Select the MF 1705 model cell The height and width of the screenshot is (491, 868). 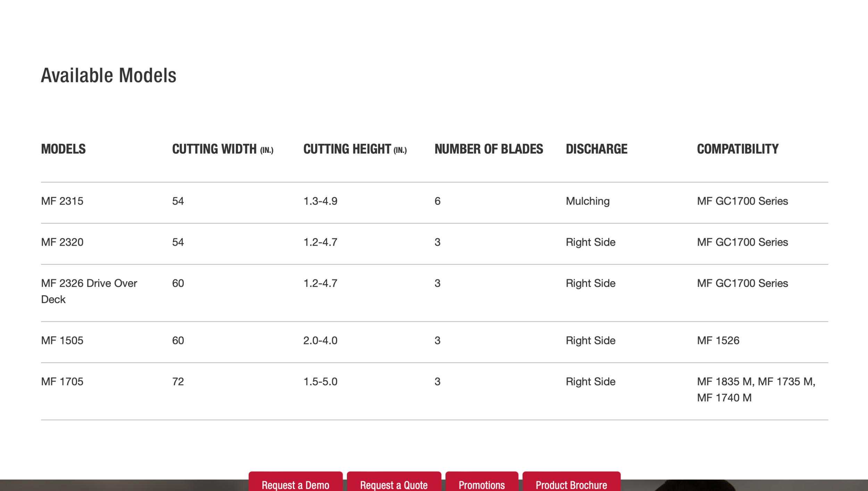point(62,382)
